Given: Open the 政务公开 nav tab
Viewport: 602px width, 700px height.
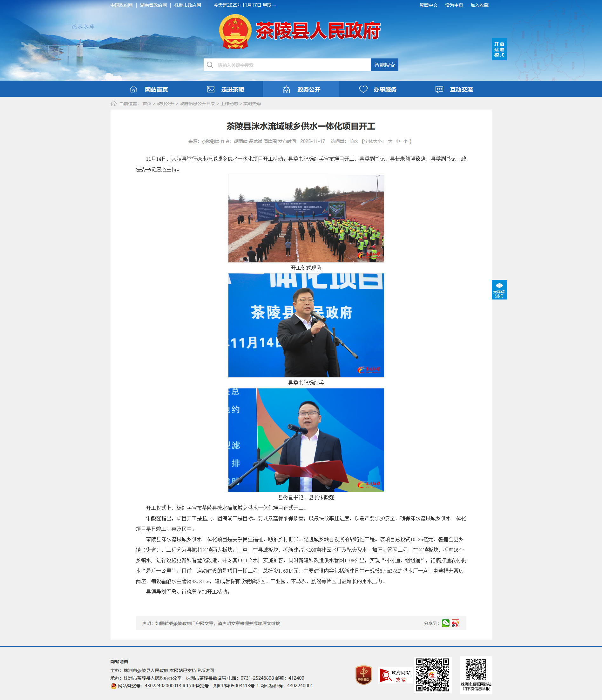Looking at the screenshot, I should coord(301,90).
